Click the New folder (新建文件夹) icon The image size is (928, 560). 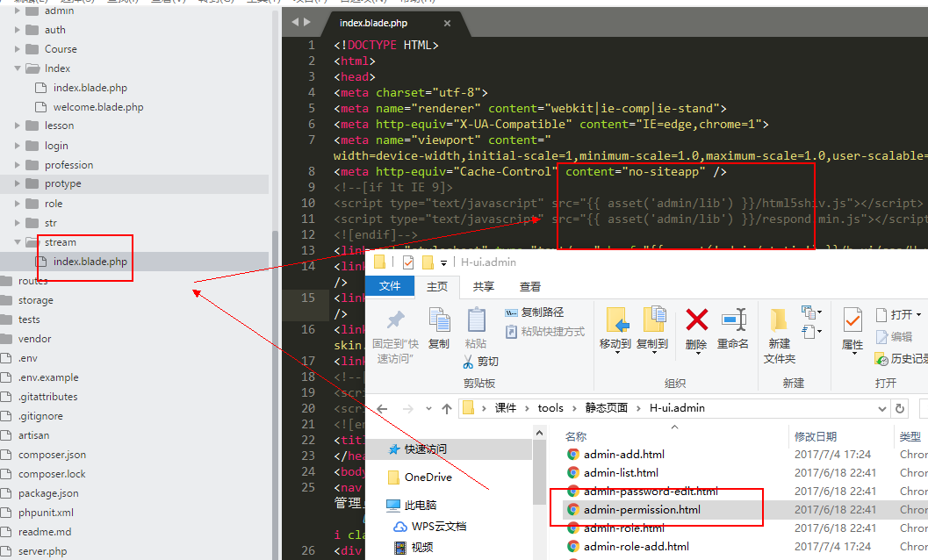tap(779, 321)
